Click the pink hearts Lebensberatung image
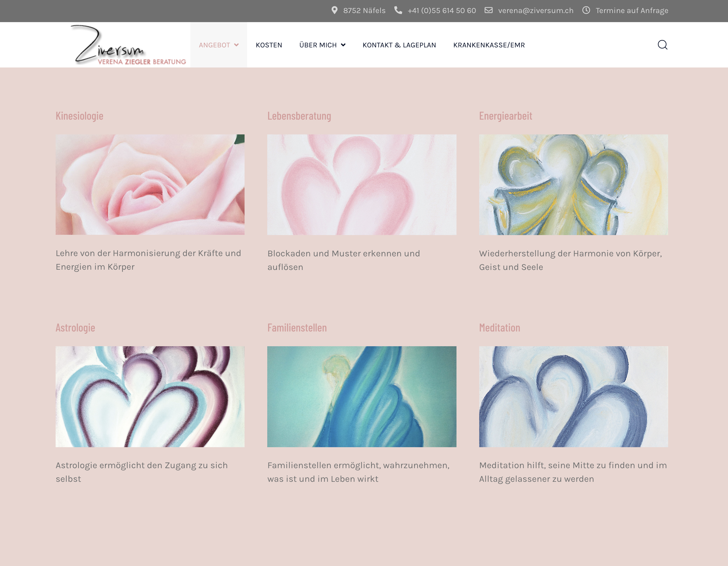Screen dimensions: 728x566 [x=362, y=185]
